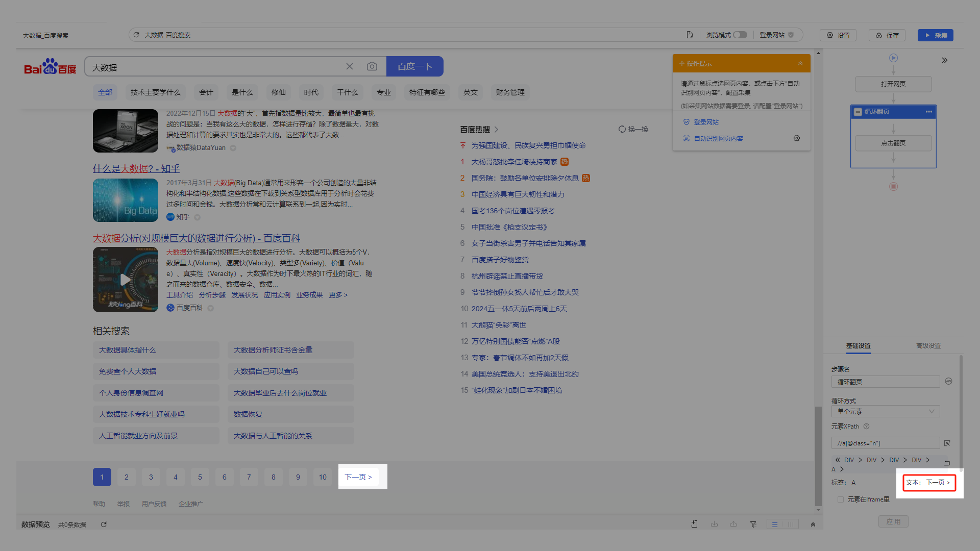Expand XPath breadcrumb with left double chevron
The width and height of the screenshot is (980, 551).
pyautogui.click(x=838, y=460)
